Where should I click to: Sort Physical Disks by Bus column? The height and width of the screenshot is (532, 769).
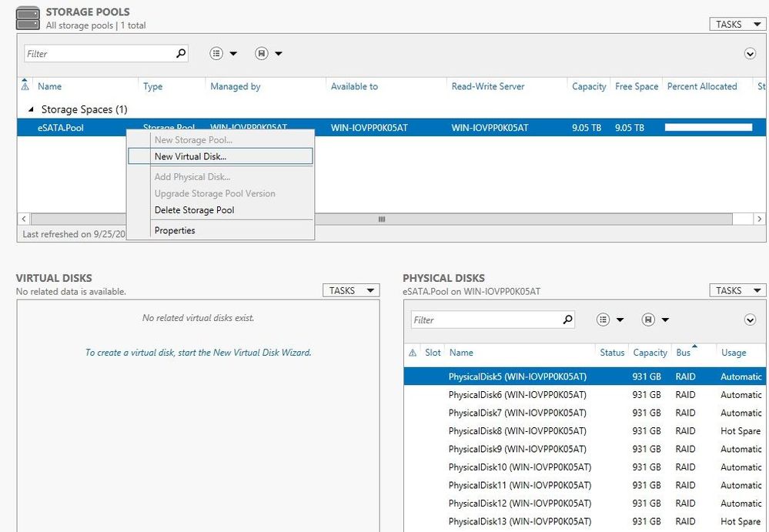[x=684, y=353]
